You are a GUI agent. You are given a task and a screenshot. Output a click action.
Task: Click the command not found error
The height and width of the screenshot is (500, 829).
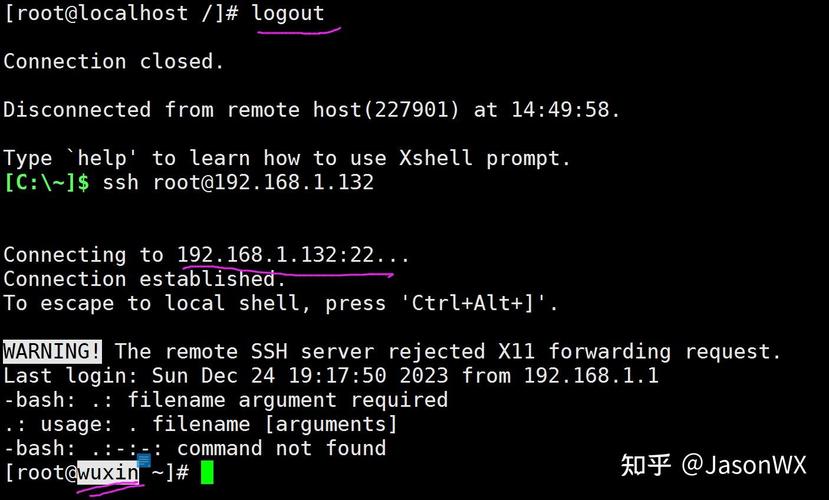tap(281, 448)
